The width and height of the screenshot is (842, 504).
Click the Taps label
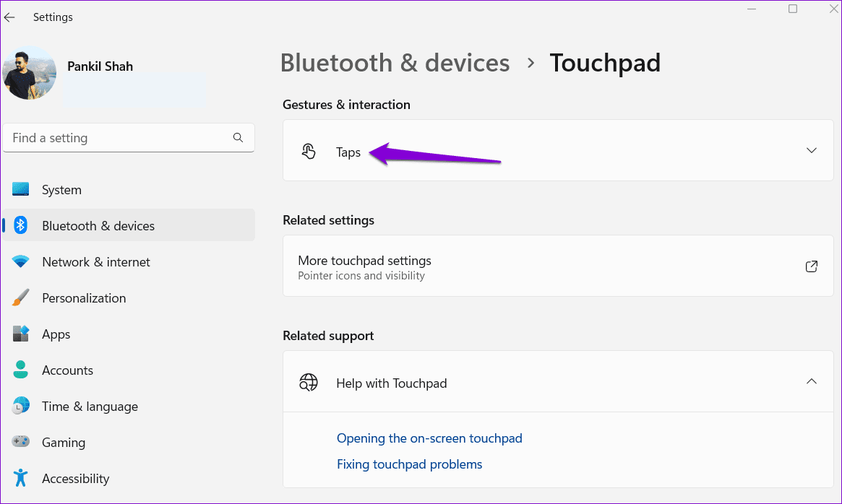pos(348,152)
